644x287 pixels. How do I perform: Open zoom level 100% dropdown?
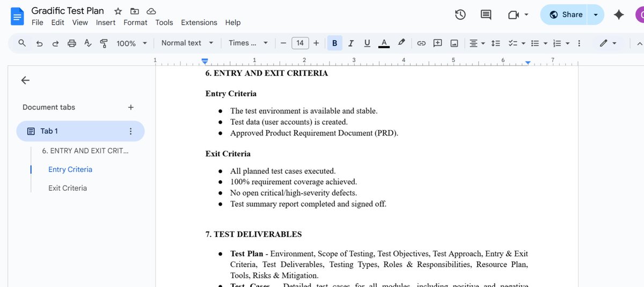(x=132, y=43)
